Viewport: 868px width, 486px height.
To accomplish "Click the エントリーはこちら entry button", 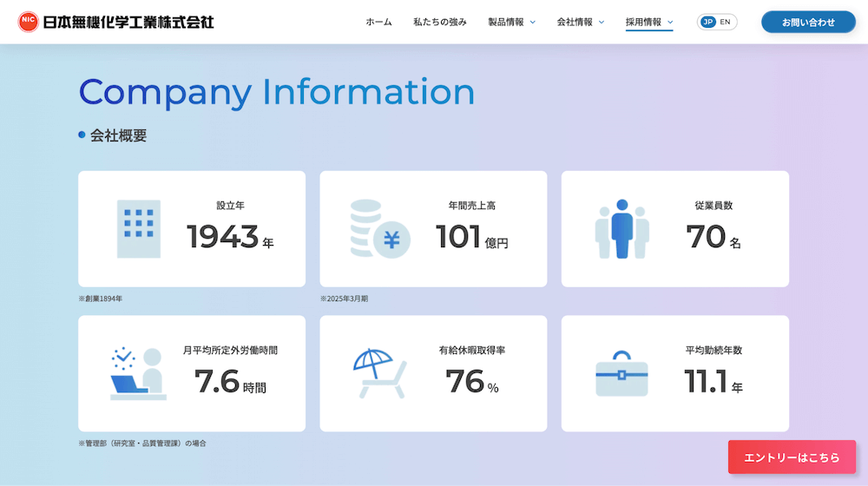I will 792,457.
